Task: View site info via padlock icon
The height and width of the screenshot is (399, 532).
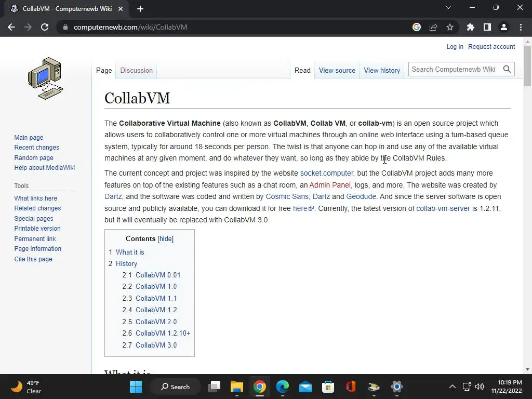Action: pyautogui.click(x=65, y=27)
